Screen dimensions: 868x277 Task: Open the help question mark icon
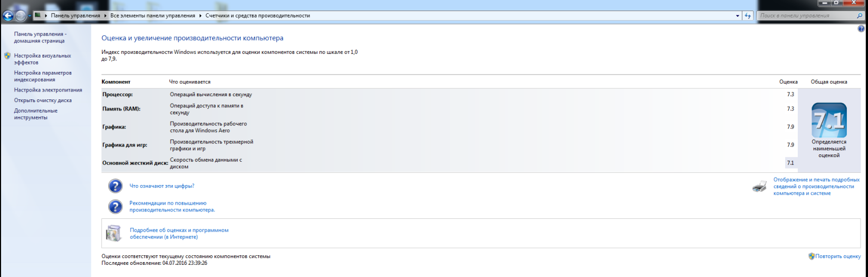862,29
